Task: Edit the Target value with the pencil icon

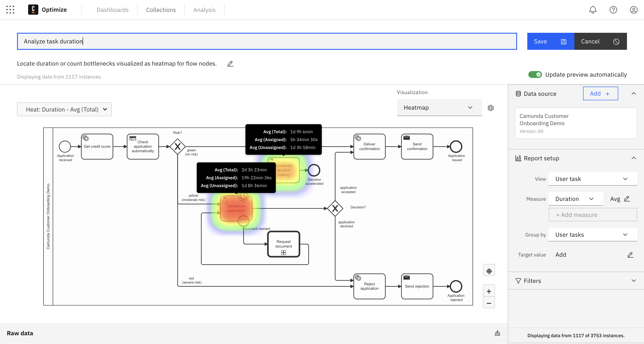Action: (x=630, y=255)
